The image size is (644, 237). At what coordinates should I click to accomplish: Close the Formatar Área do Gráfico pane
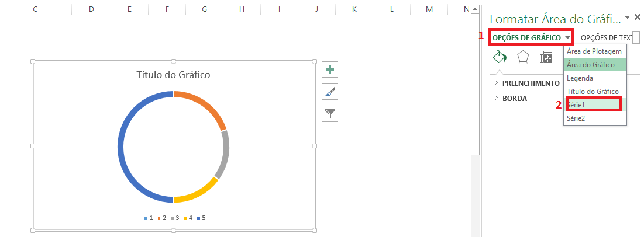tap(638, 18)
